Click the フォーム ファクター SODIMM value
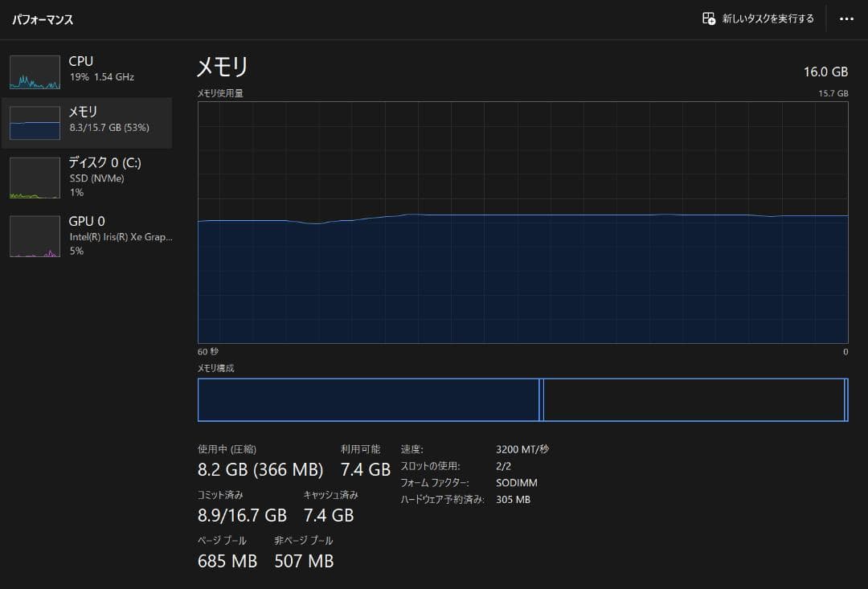 point(517,483)
